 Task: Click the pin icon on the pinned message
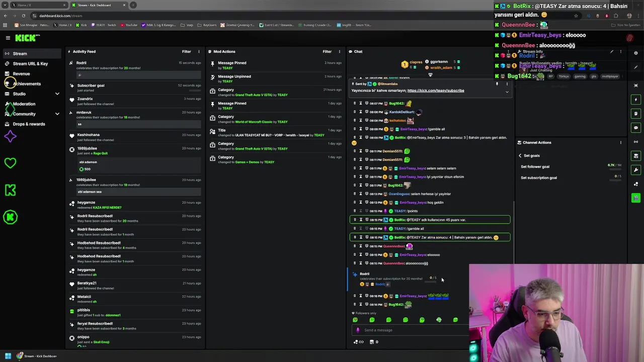point(497,84)
